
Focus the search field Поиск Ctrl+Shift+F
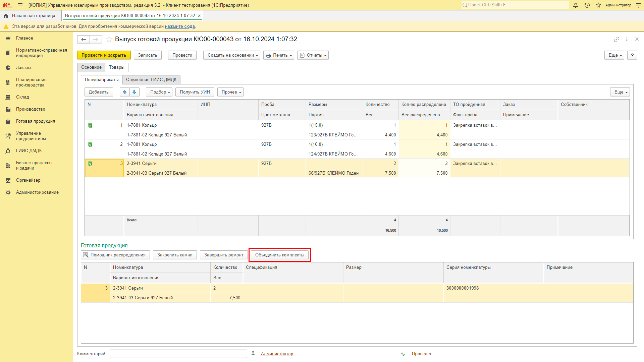click(x=515, y=5)
